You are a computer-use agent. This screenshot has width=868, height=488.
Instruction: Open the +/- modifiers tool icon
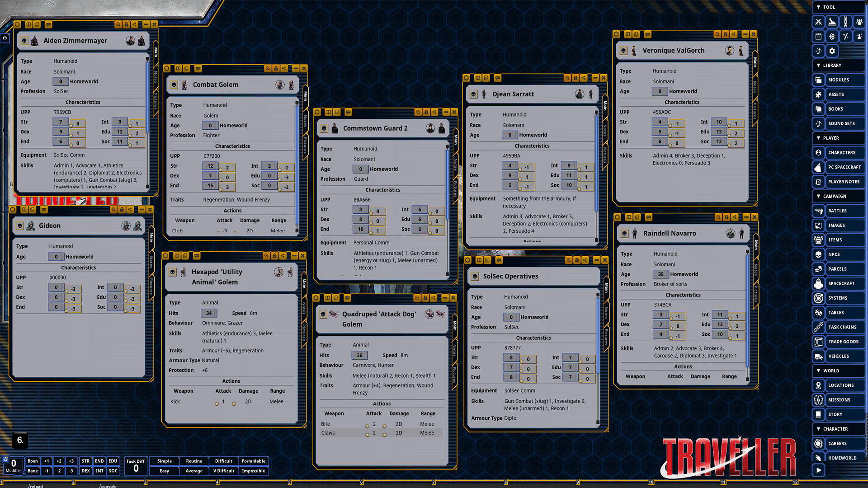pos(846,36)
